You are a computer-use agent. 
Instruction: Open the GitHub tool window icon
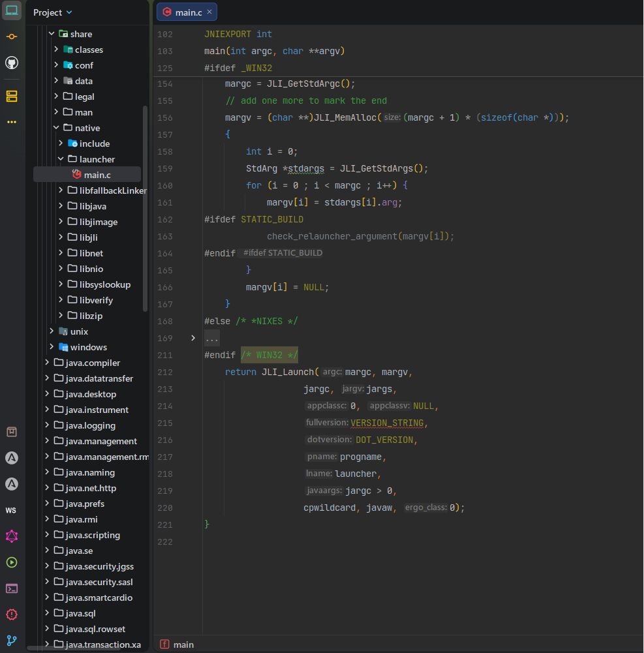12,63
